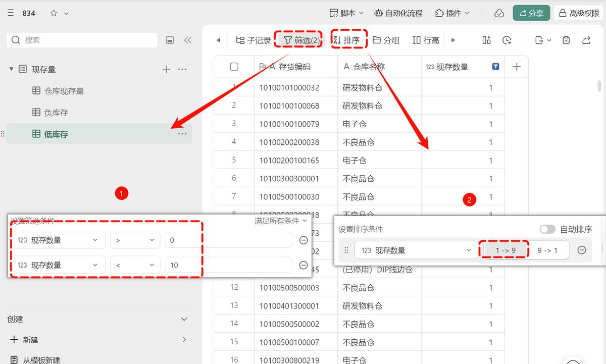Expand the chevron next to the star
Viewport: 606px width, 364px height.
(x=66, y=13)
